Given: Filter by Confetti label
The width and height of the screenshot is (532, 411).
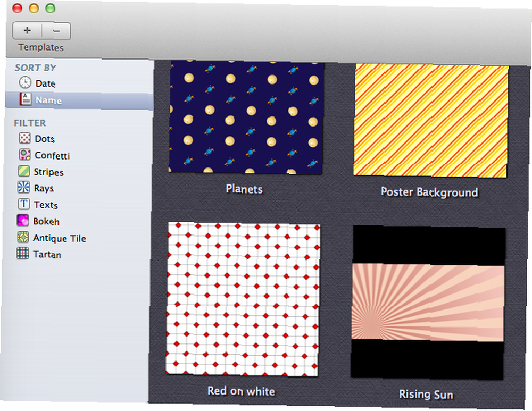Looking at the screenshot, I should pos(52,156).
